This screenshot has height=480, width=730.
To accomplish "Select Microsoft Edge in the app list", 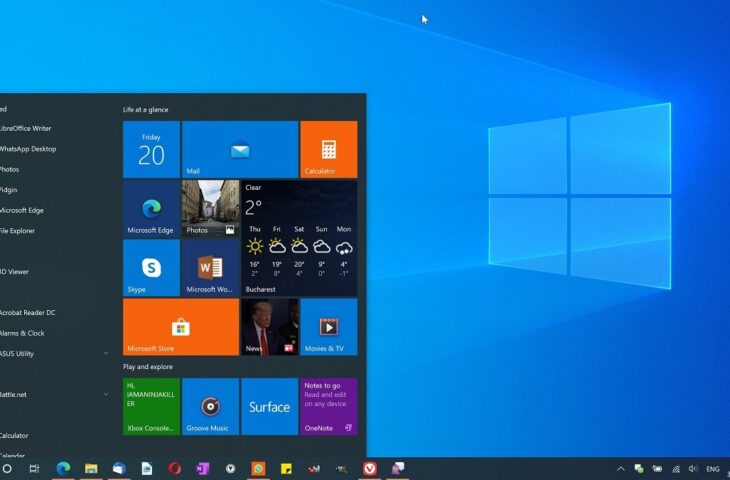I will coord(21,210).
